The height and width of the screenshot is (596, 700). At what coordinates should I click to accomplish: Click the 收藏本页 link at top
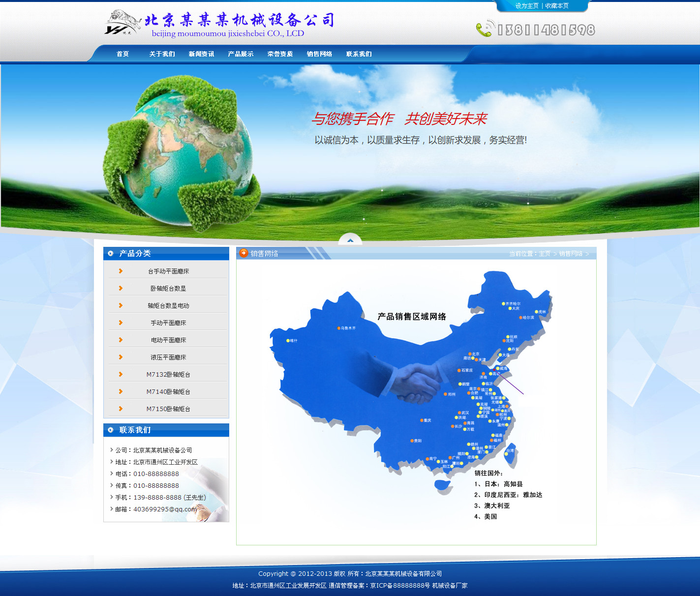click(x=557, y=6)
